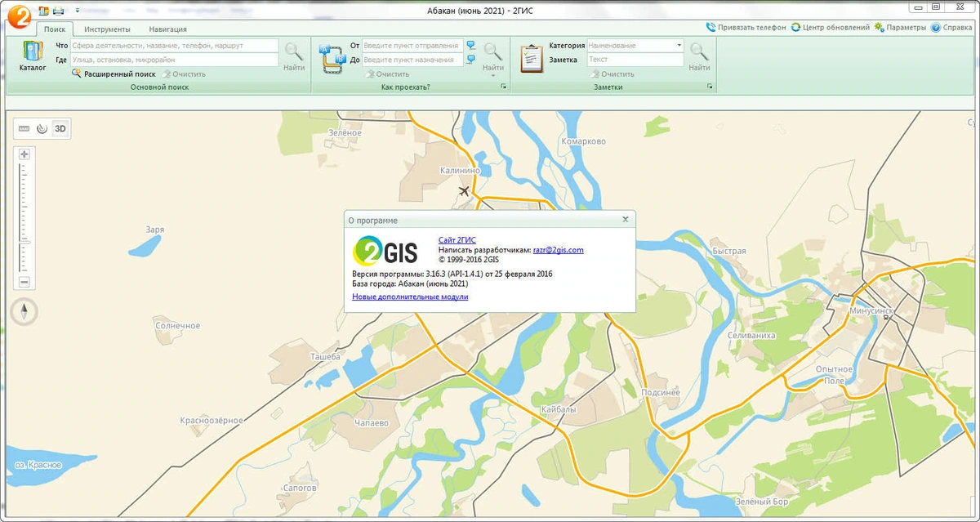Click the Ташеба label on map

324,358
